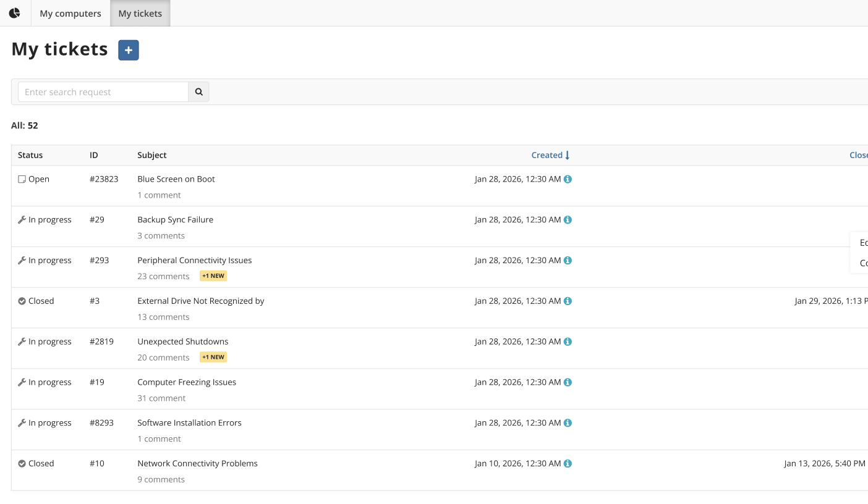
Task: Select the My tickets tab
Action: coord(140,13)
